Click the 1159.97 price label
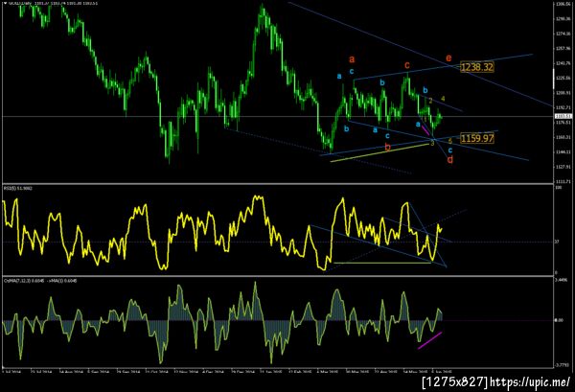Image resolution: width=575 pixels, height=392 pixels. 476,138
